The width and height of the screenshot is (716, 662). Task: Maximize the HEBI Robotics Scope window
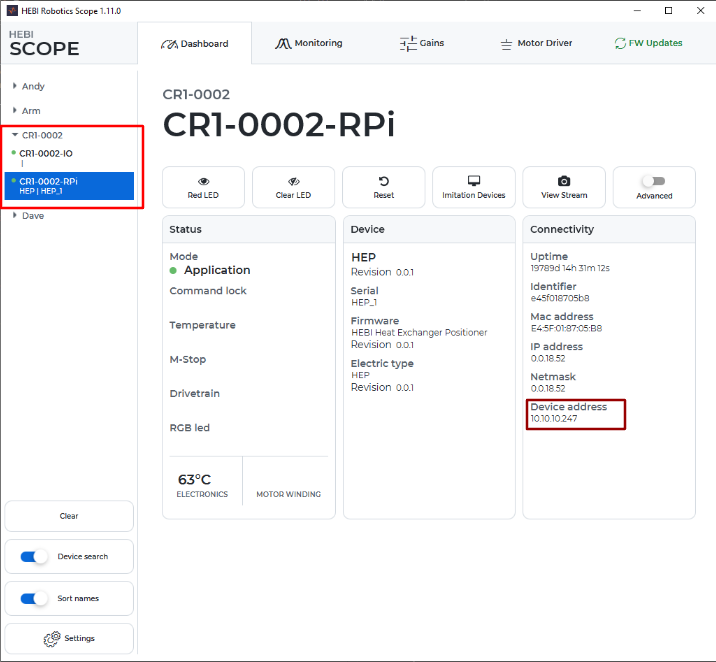click(x=669, y=11)
